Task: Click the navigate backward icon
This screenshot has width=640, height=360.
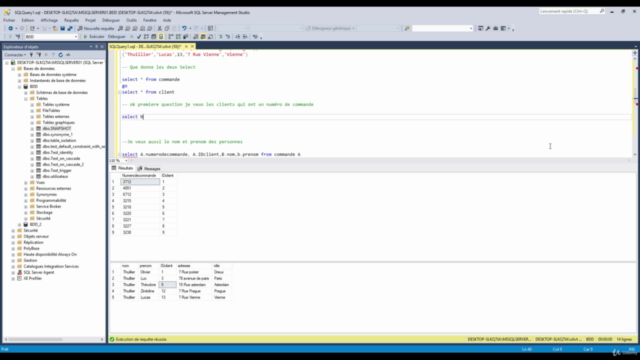Action: [10, 29]
